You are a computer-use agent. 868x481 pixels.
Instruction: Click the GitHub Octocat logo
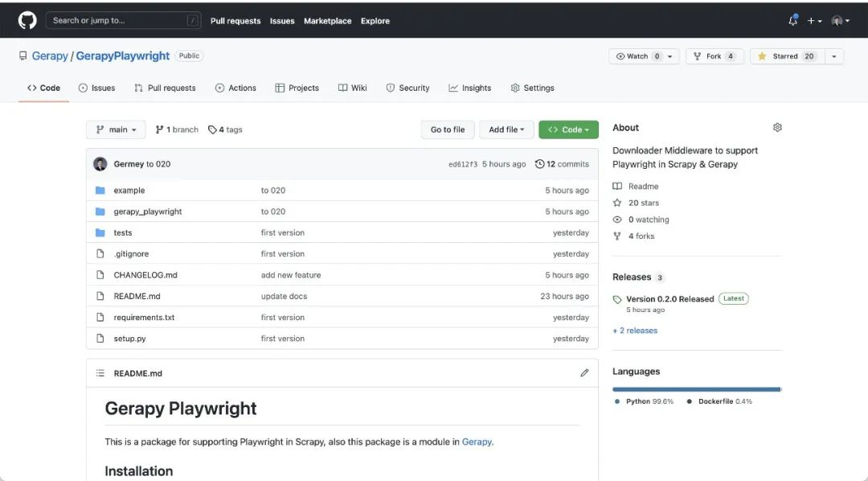[x=27, y=20]
